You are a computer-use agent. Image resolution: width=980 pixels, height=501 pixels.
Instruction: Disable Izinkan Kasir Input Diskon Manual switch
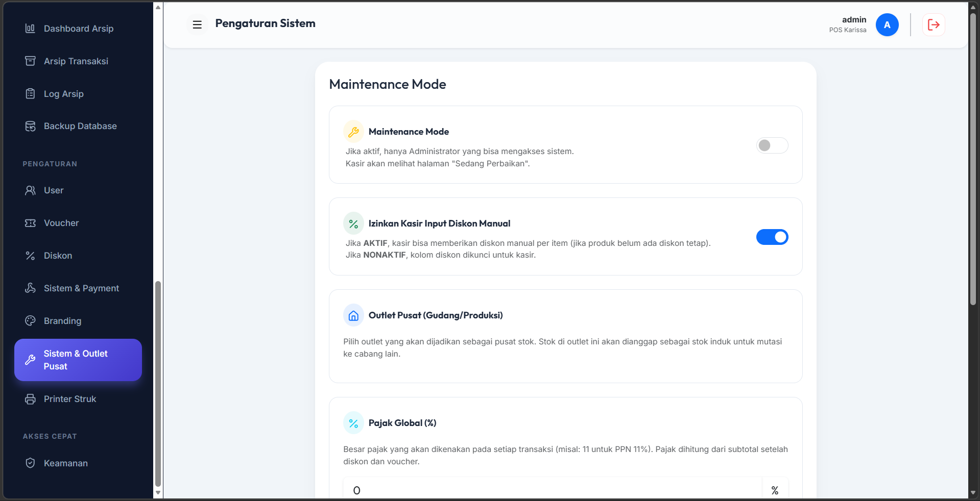click(x=772, y=237)
